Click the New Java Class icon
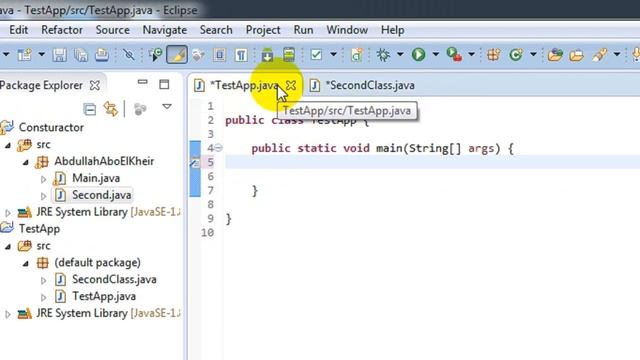This screenshot has height=360, width=640. coord(516,55)
